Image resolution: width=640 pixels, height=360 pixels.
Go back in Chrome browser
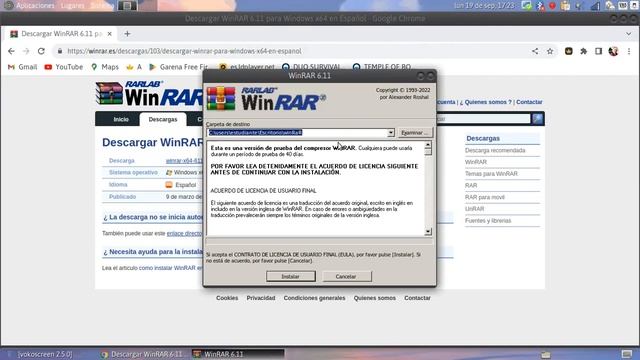coord(11,51)
